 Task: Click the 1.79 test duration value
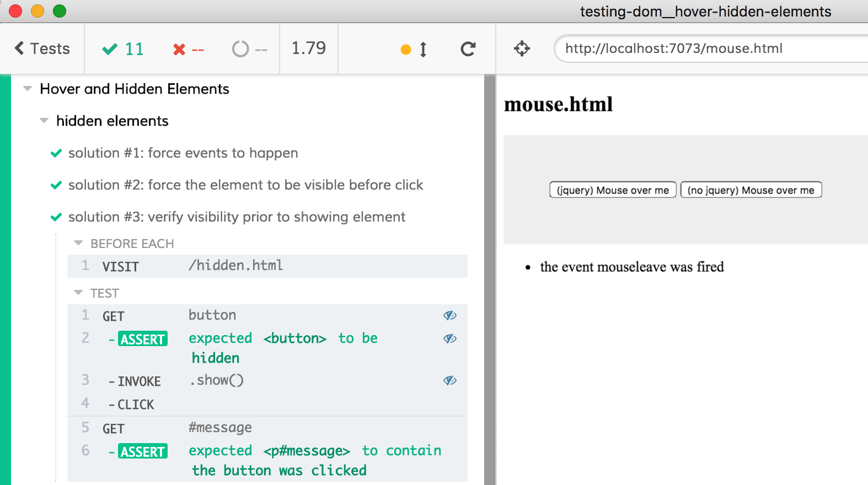[x=309, y=48]
